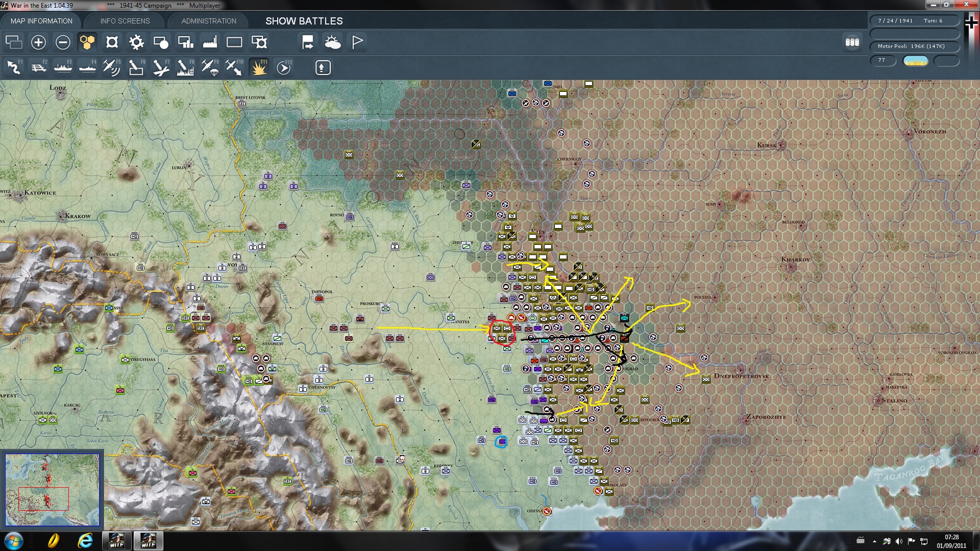Open Internet Explorer from the taskbar

pos(85,541)
